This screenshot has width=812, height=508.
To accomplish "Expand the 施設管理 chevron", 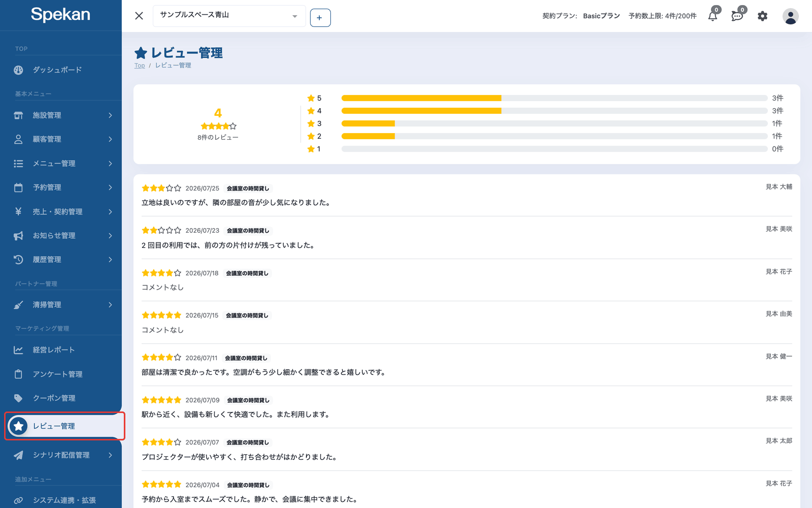I will (x=110, y=115).
